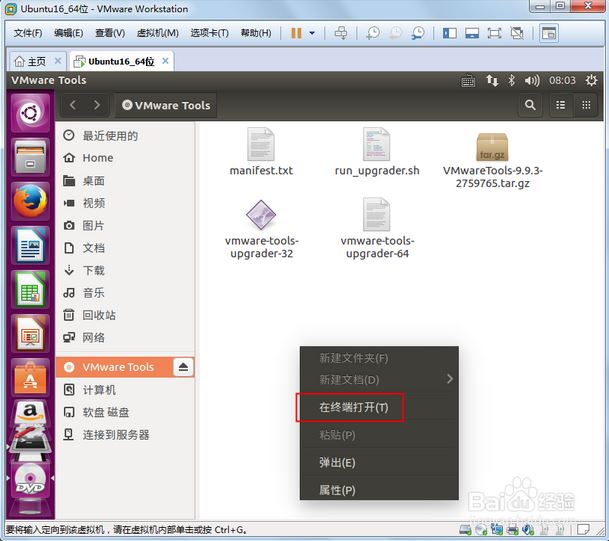This screenshot has width=609, height=541.
Task: Open the dropdown arrow next to pause
Action: 312,33
